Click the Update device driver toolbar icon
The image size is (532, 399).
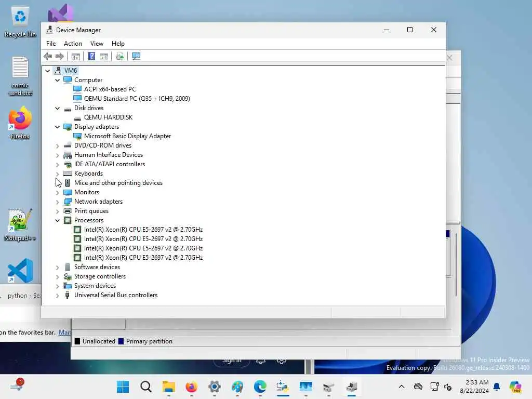pos(120,56)
